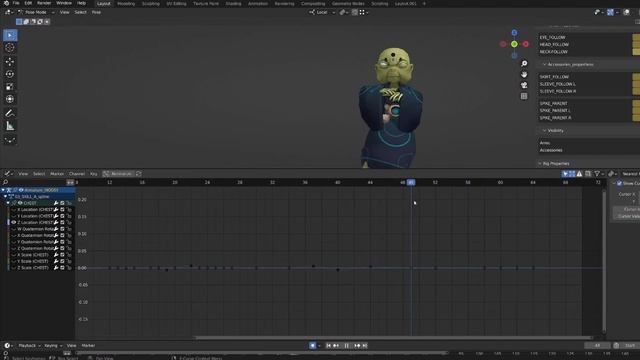Screen dimensions: 640x360
Task: Collapse the Accessories properties panel
Action: click(544, 64)
